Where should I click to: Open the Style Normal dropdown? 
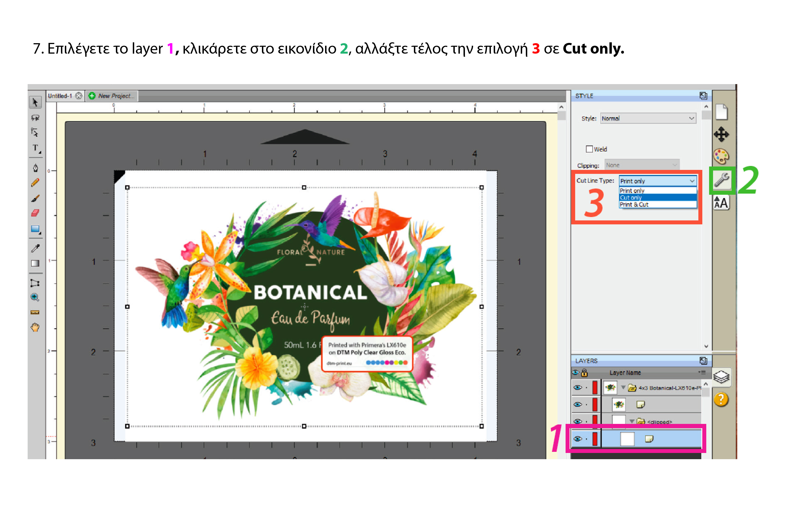648,118
